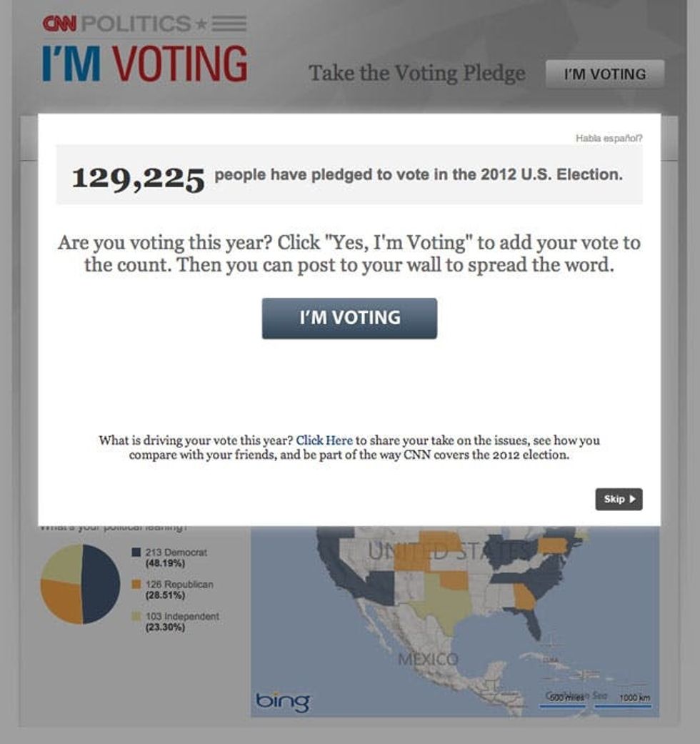Select the orange Republican pie slice
This screenshot has width=700, height=744.
[60, 602]
